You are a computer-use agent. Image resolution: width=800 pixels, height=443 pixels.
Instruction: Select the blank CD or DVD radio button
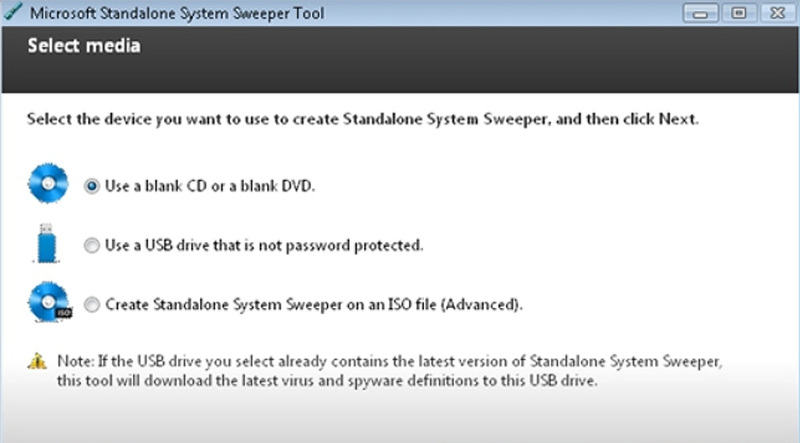92,186
